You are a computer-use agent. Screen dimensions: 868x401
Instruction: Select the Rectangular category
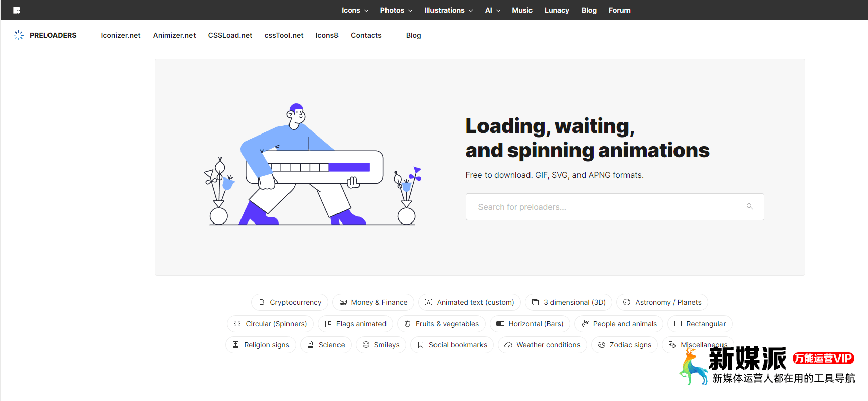coord(700,324)
